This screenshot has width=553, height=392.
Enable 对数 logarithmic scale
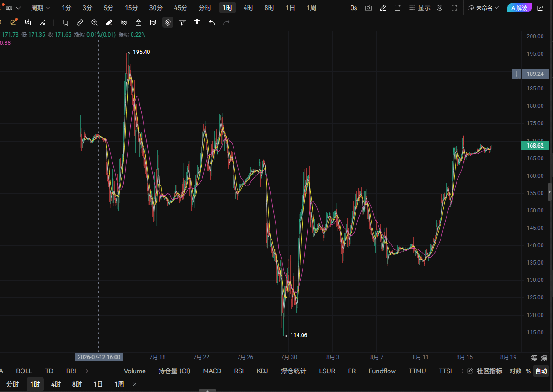pos(516,371)
